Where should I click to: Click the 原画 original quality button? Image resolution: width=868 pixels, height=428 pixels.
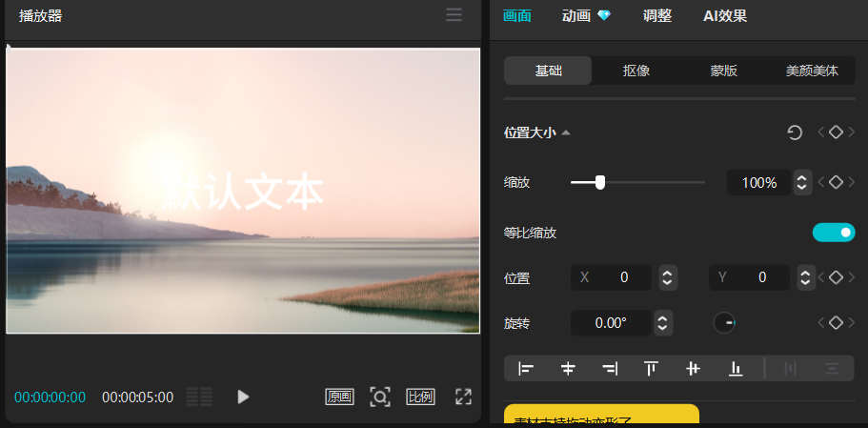(x=339, y=397)
